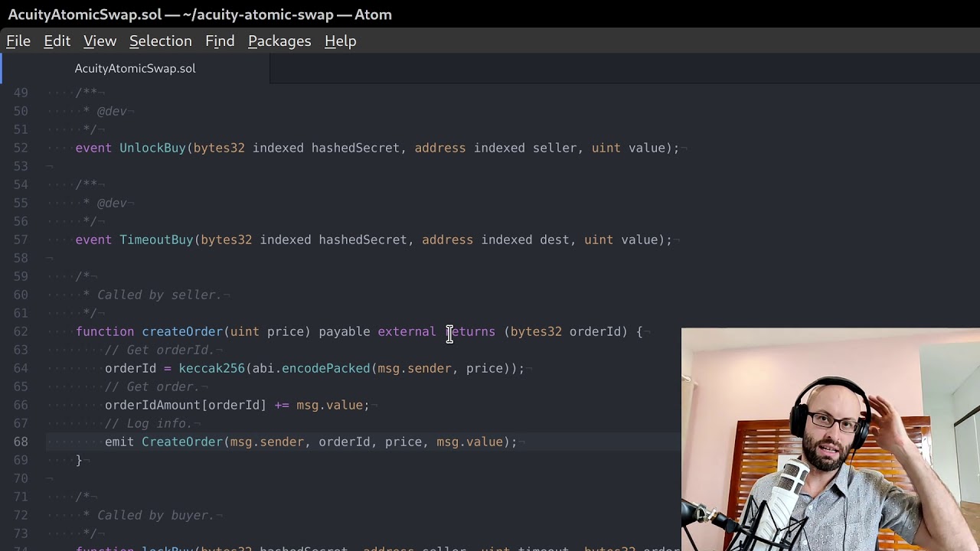Click line number 57 in the gutter
The height and width of the screenshot is (551, 980).
(21, 240)
